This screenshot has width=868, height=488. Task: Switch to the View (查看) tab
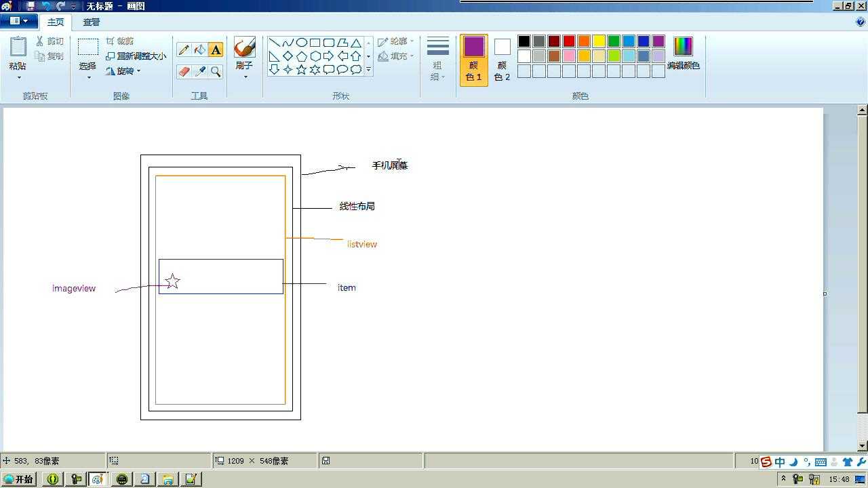92,22
